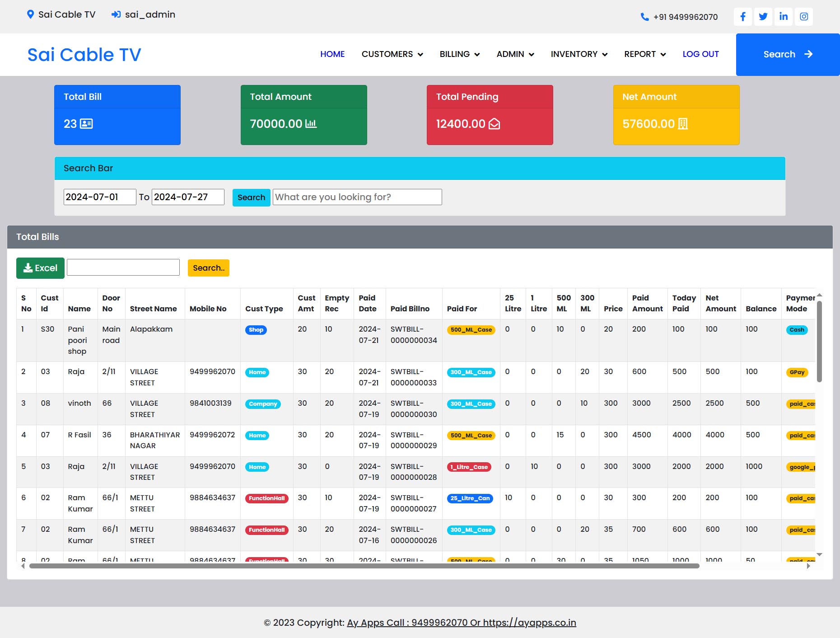This screenshot has width=840, height=638.
Task: Click the phone icon beside contact number
Action: [x=644, y=17]
